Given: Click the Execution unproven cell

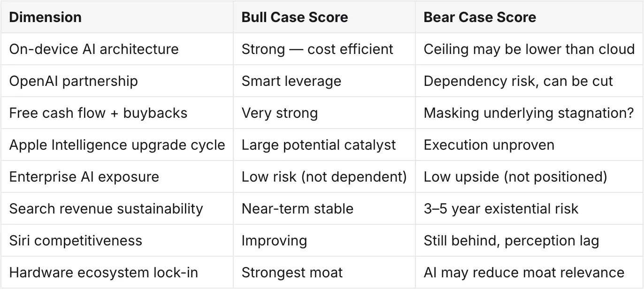Looking at the screenshot, I should coord(529,145).
